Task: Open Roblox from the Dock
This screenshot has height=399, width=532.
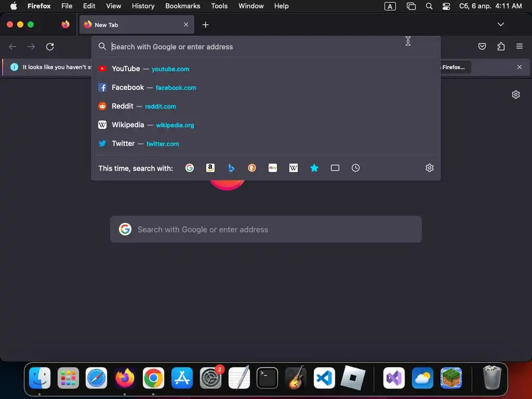Action: tap(353, 378)
